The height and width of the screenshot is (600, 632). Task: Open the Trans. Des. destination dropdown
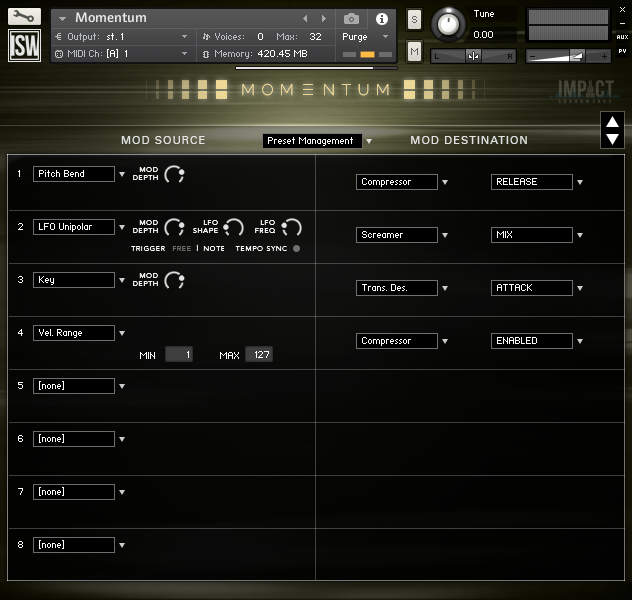[397, 288]
